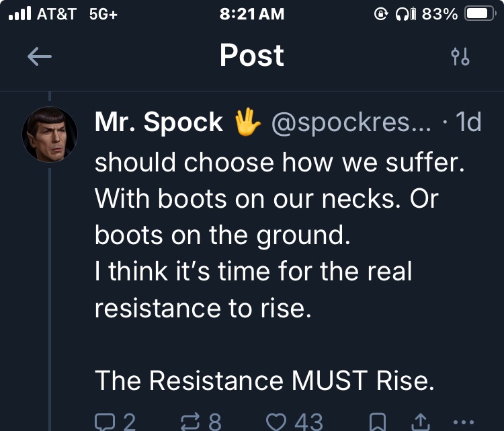This screenshot has width=504, height=431.
Task: Tap the back arrow in header
Action: coord(40,57)
